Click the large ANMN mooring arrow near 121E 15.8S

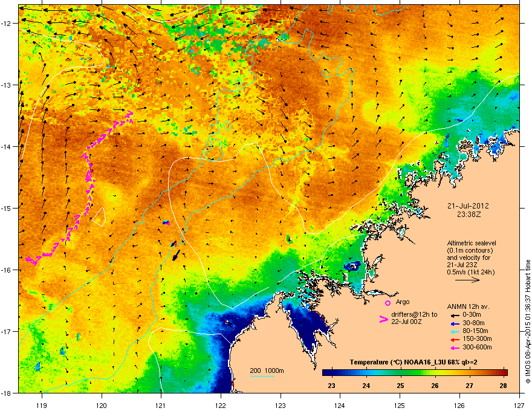pyautogui.click(x=176, y=255)
